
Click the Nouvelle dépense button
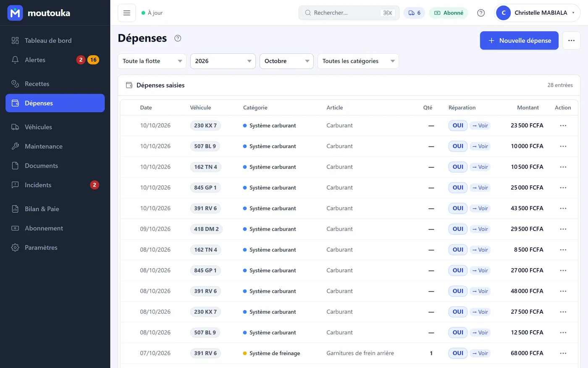click(x=519, y=40)
